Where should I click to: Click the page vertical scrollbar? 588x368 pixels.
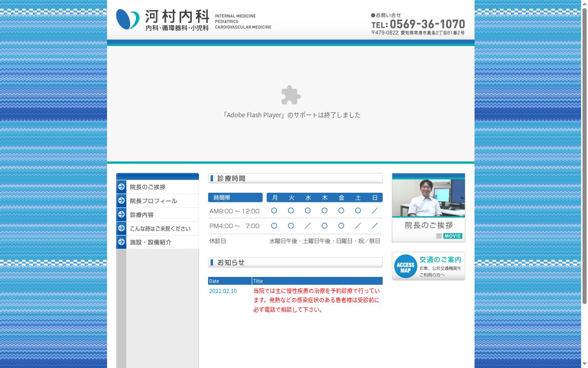tap(584, 156)
